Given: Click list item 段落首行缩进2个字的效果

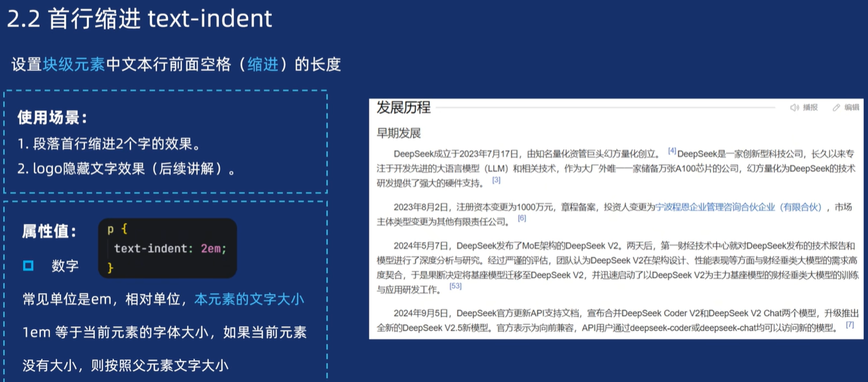Looking at the screenshot, I should click(109, 145).
